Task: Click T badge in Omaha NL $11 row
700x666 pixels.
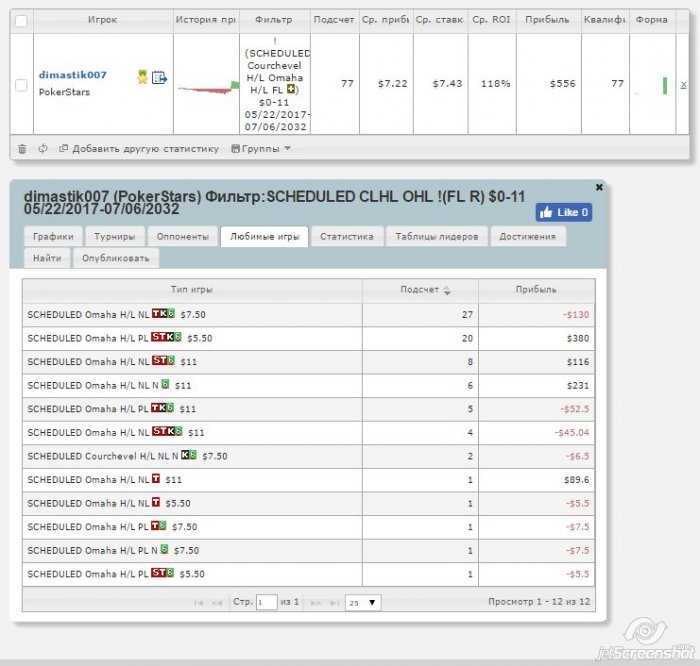Action: tap(156, 479)
